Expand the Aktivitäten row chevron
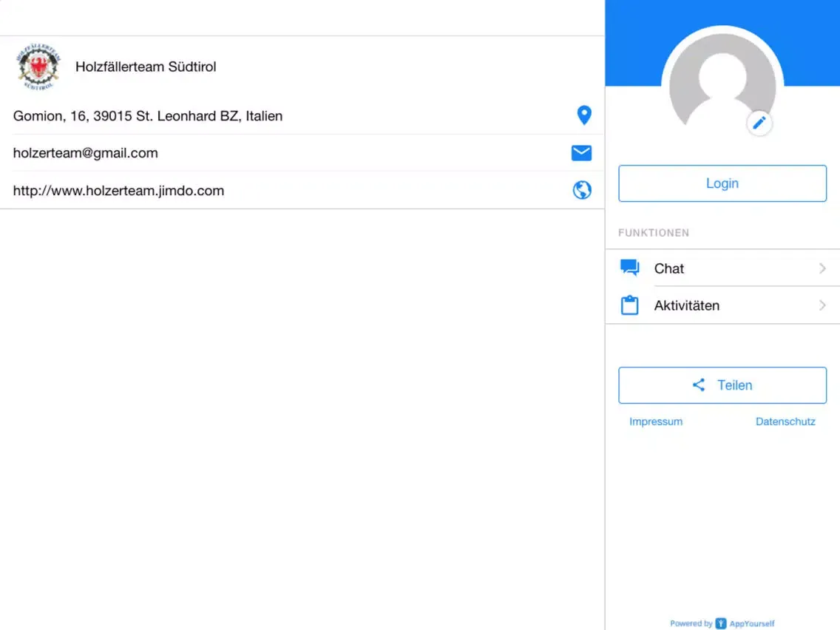Image resolution: width=840 pixels, height=630 pixels. pos(822,305)
